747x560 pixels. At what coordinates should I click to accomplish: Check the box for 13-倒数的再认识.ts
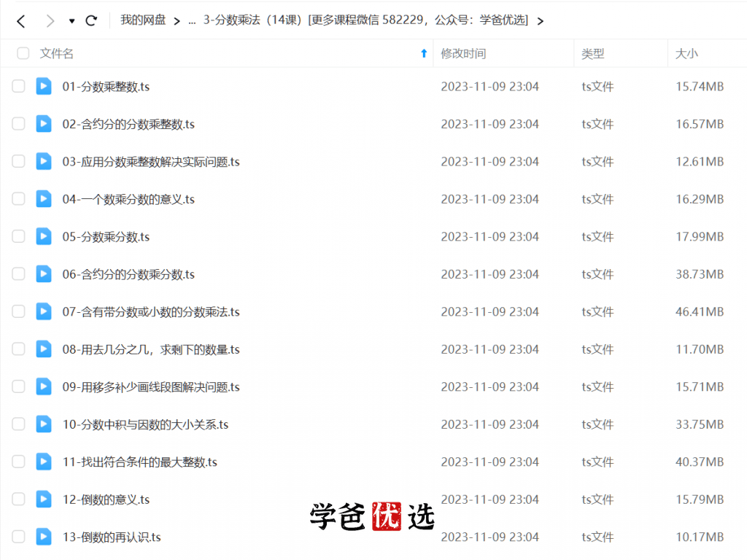pyautogui.click(x=18, y=537)
